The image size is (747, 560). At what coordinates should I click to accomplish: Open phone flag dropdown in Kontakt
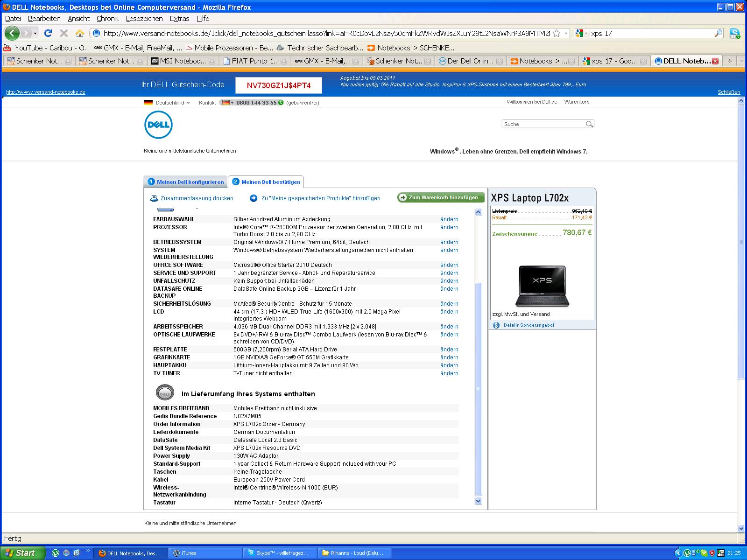[228, 103]
